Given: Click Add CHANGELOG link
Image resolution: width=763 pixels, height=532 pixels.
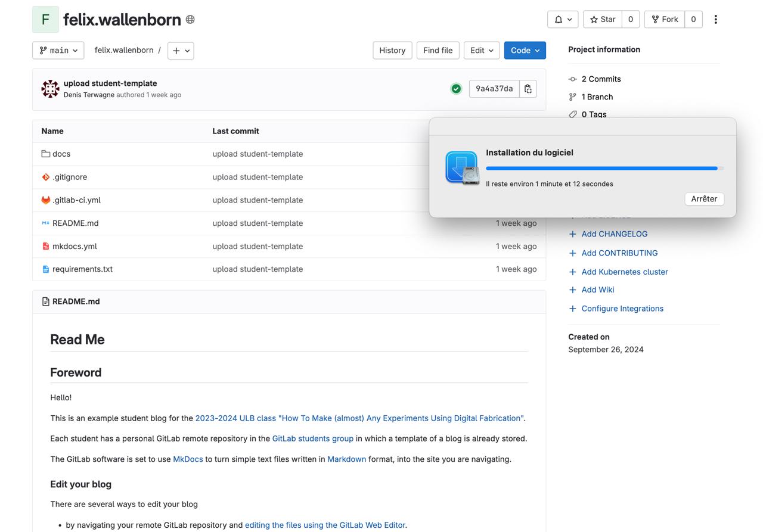Looking at the screenshot, I should pos(615,234).
